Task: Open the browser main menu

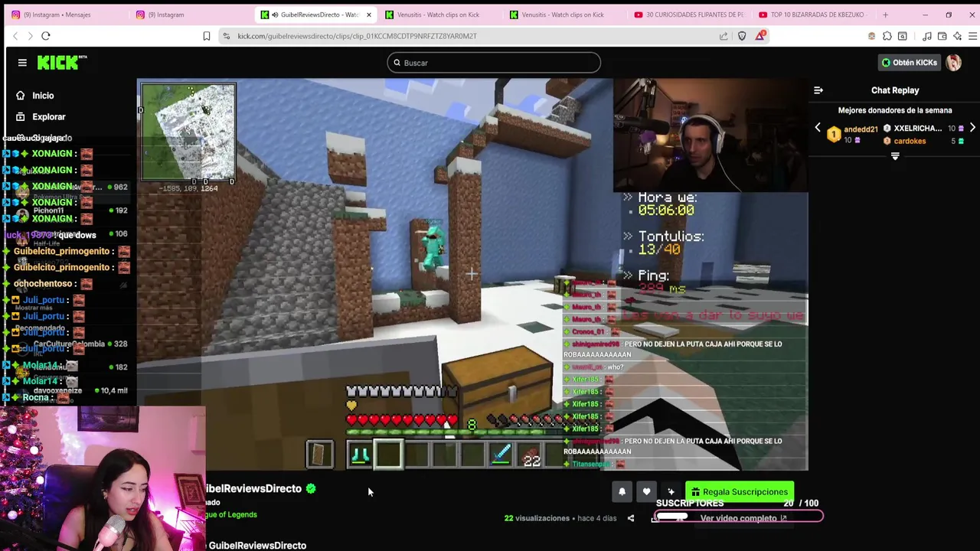Action: (972, 36)
